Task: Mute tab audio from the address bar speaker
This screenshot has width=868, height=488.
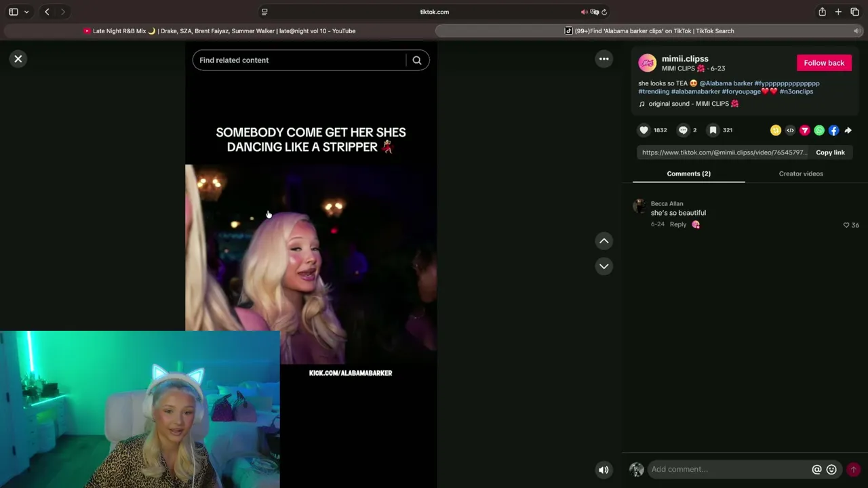Action: 584,12
